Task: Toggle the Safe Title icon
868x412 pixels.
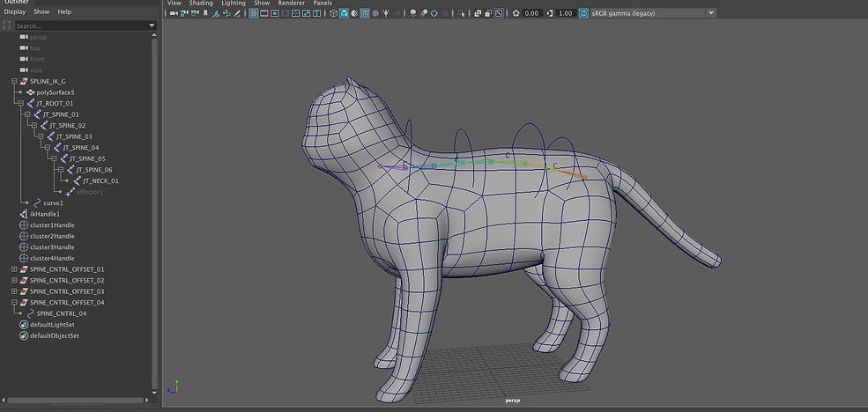Action: (316, 13)
